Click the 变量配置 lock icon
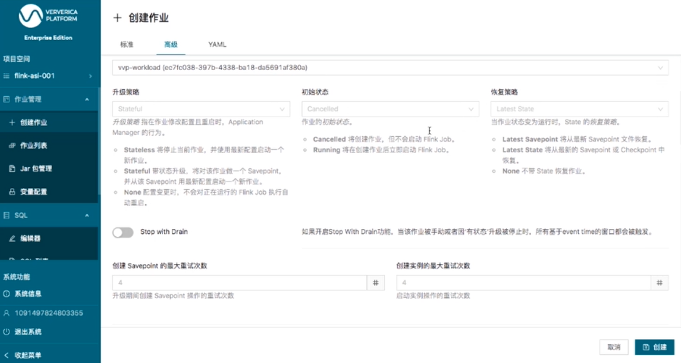 12,192
